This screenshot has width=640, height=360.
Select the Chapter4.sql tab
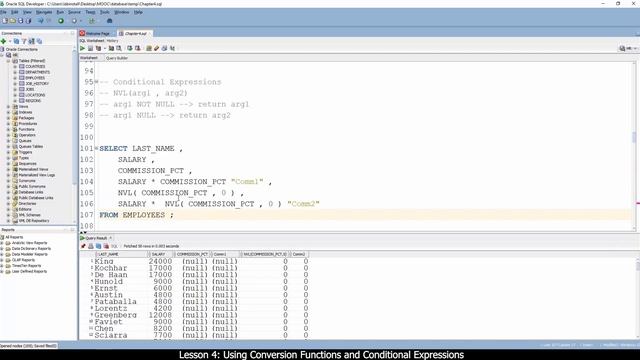(x=135, y=33)
